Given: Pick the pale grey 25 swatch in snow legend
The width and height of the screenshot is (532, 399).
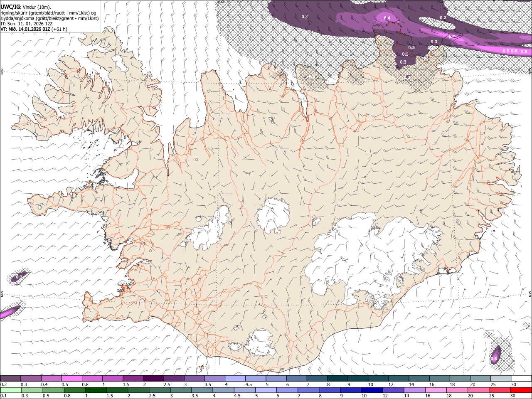Looking at the screenshot, I should tap(501, 379).
